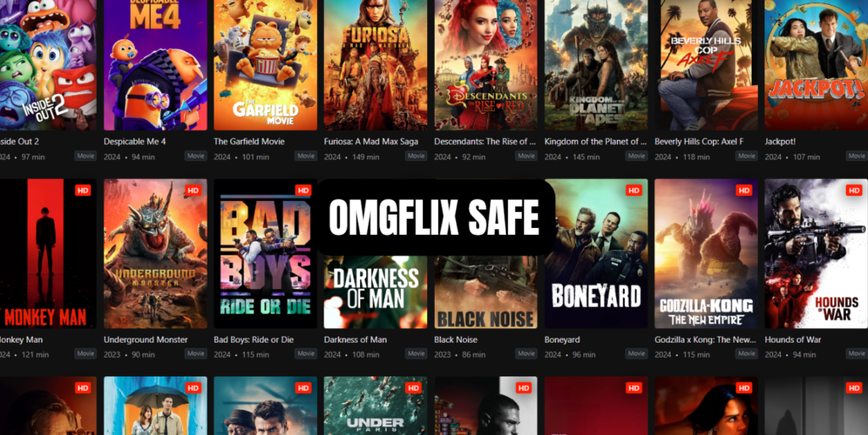
Task: Click the HD badge on Boneyard poster
Action: tap(633, 191)
